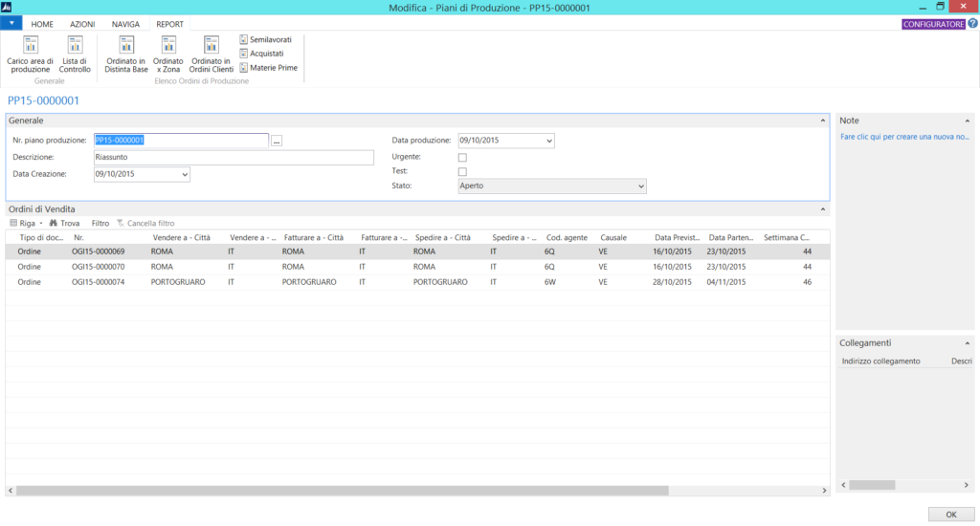Click the Tipo di doc... column header
Viewport: 980px width, 526px height.
(x=41, y=237)
